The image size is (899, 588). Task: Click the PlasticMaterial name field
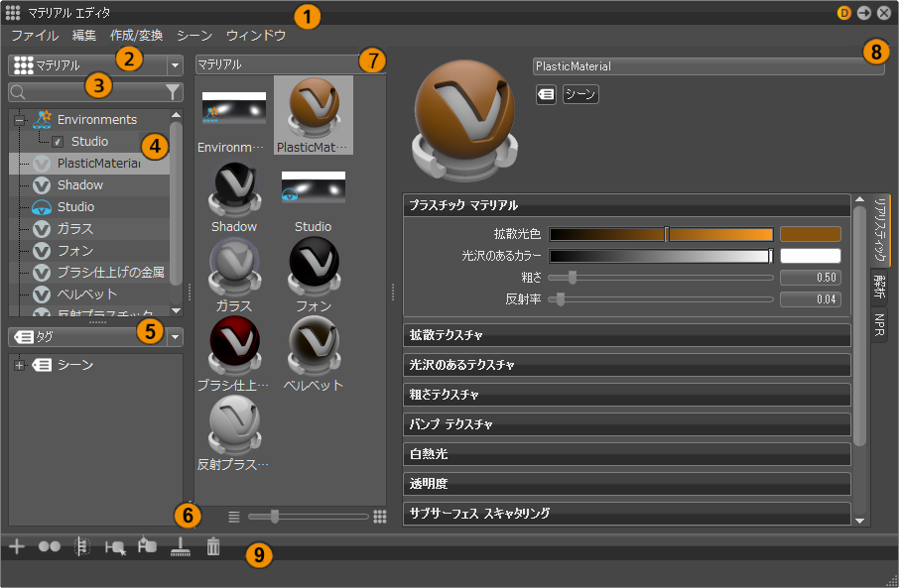pos(708,66)
